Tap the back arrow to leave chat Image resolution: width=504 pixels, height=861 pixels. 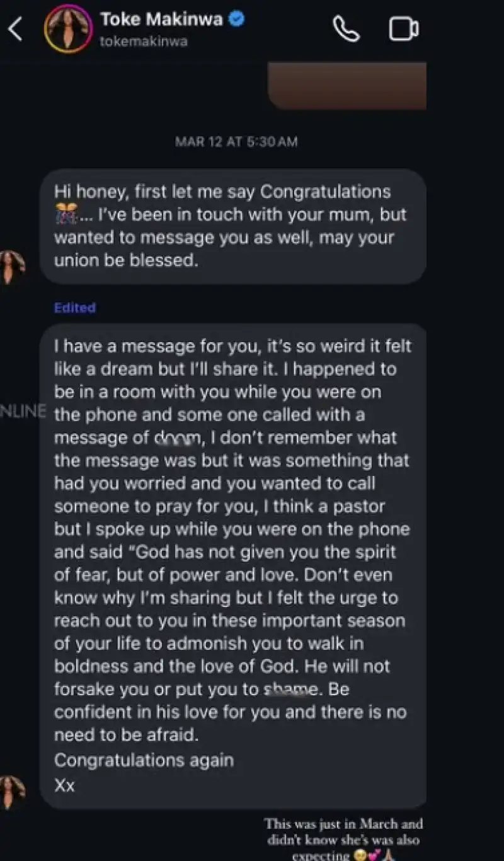(x=15, y=29)
